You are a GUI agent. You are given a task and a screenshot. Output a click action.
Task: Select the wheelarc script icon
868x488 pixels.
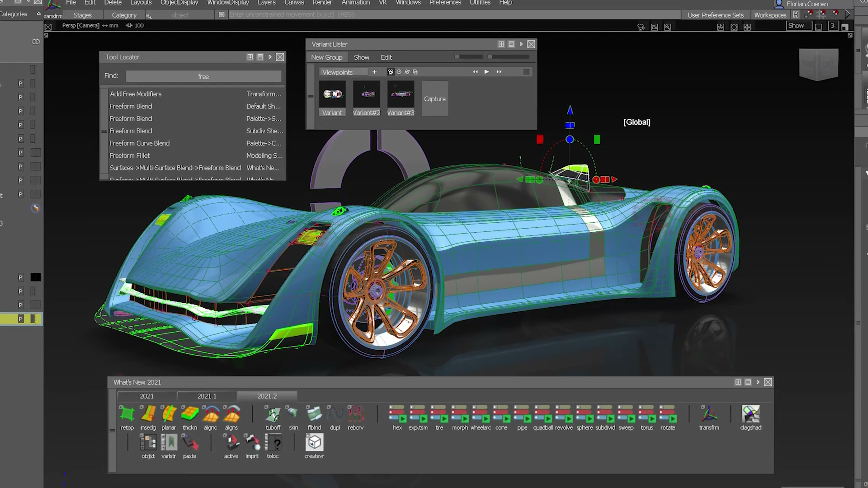click(480, 414)
